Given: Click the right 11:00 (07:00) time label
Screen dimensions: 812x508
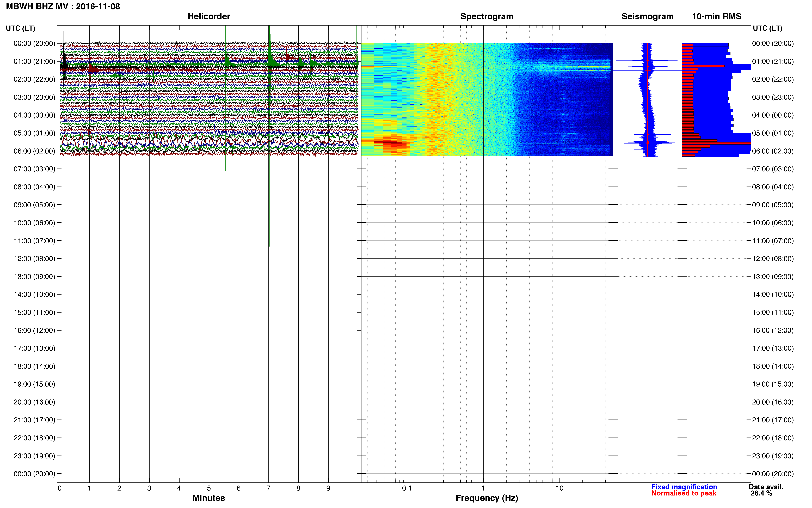Looking at the screenshot, I should [x=773, y=241].
